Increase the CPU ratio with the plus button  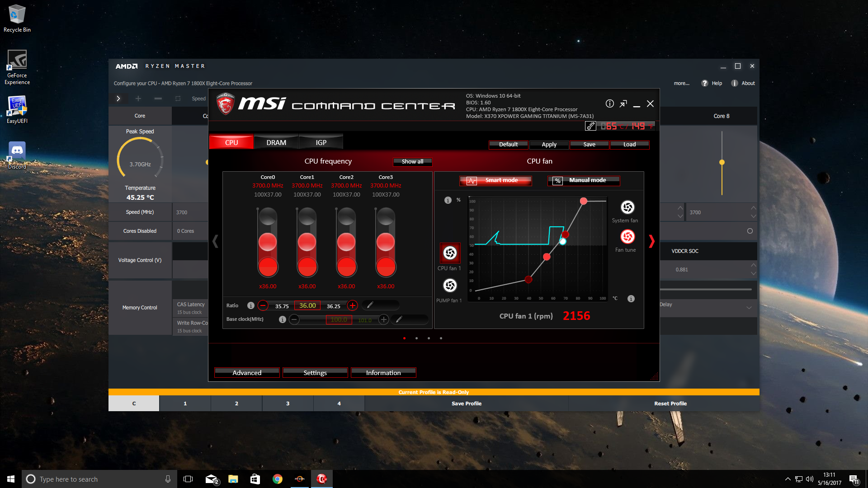pos(353,305)
